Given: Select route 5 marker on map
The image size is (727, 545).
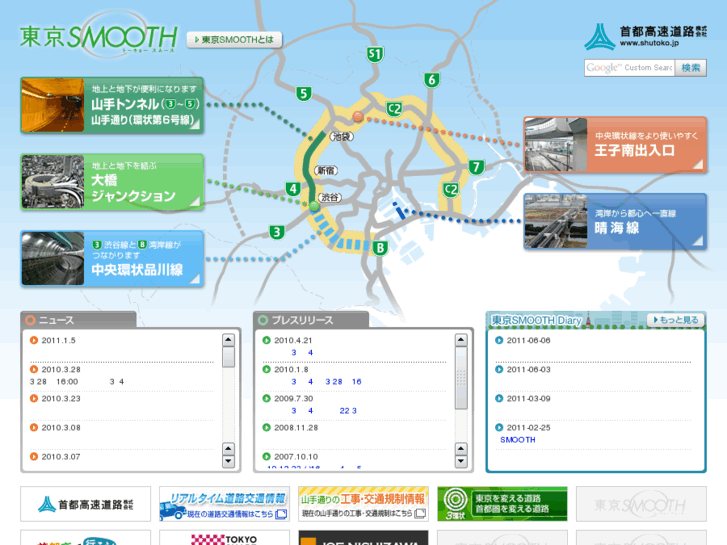Looking at the screenshot, I should click(x=303, y=94).
